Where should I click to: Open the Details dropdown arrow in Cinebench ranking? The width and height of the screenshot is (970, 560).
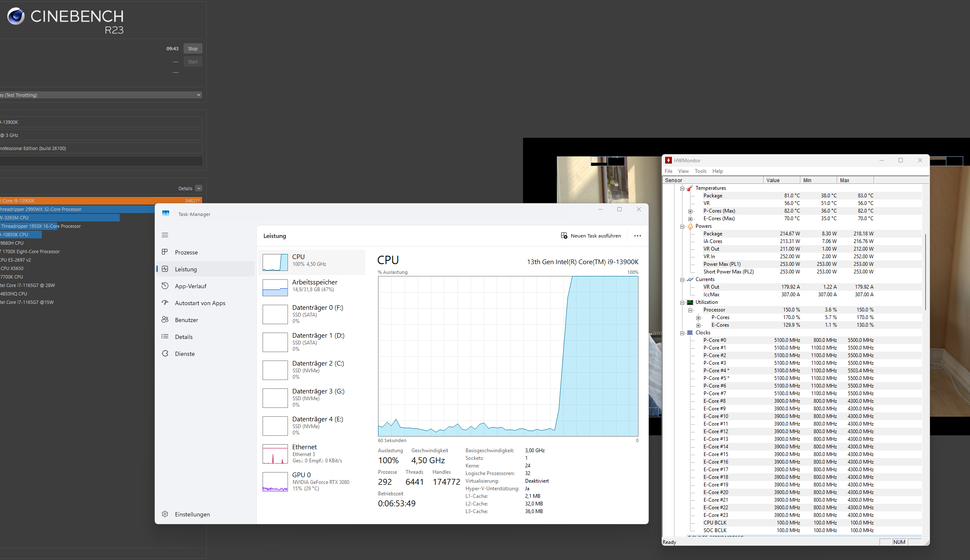click(x=199, y=188)
